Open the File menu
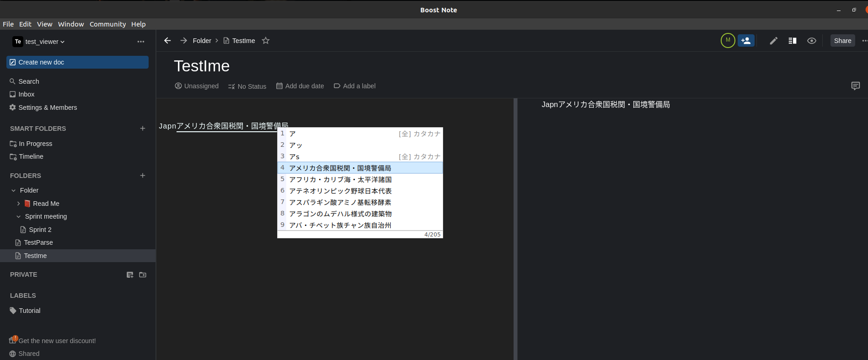 pos(8,24)
